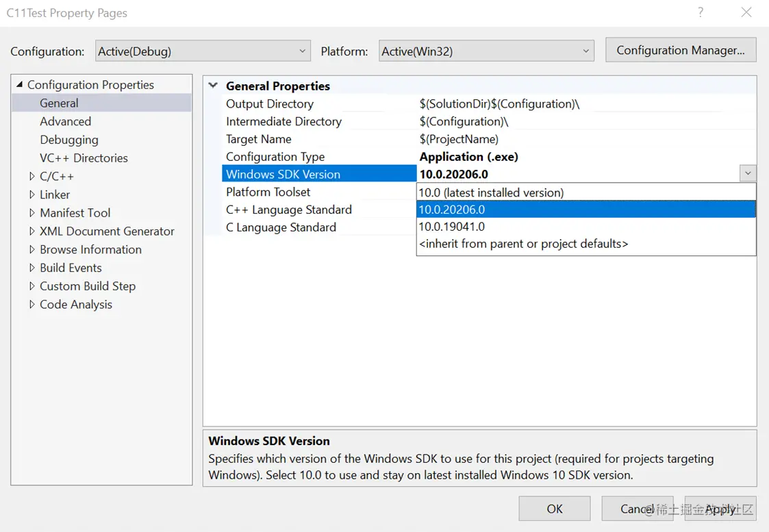
Task: Click the OK button
Action: [554, 509]
